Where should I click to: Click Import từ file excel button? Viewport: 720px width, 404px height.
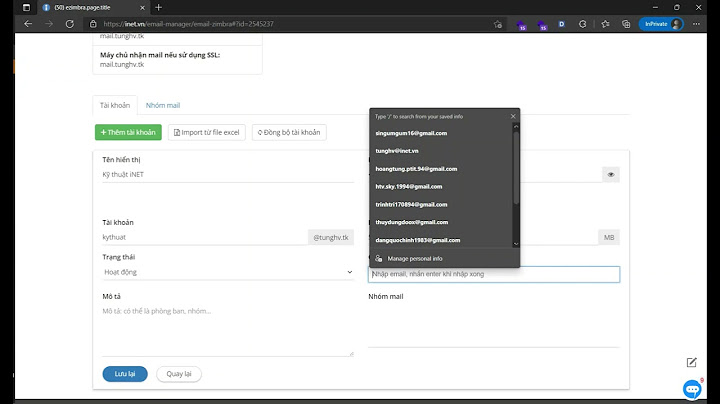coord(207,132)
